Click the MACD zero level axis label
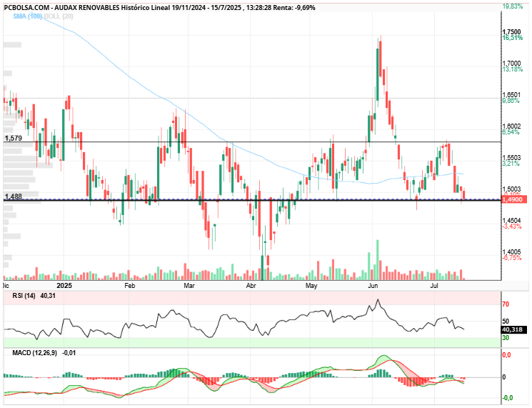This screenshot has width=532, height=408. (x=504, y=377)
